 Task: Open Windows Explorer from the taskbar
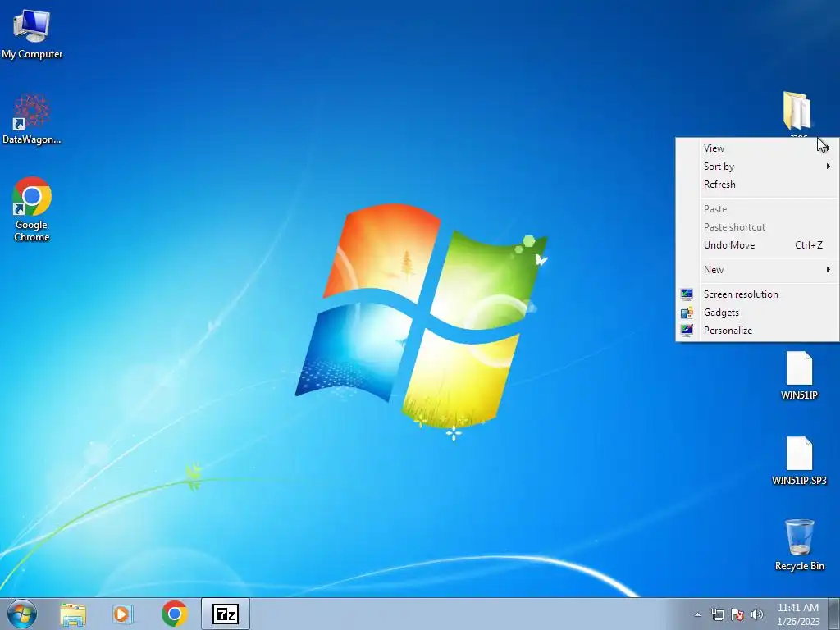[73, 614]
